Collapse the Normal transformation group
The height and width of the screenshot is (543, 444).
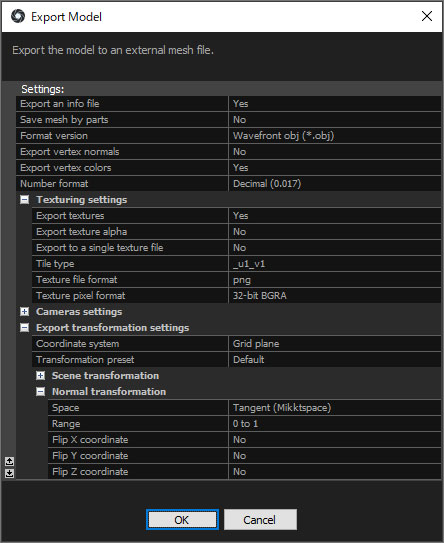(41, 392)
